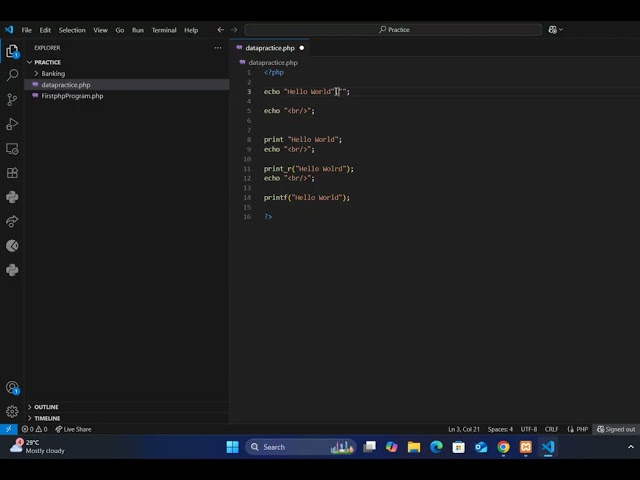Open the Search view in activity bar
This screenshot has height=480, width=640.
click(12, 75)
